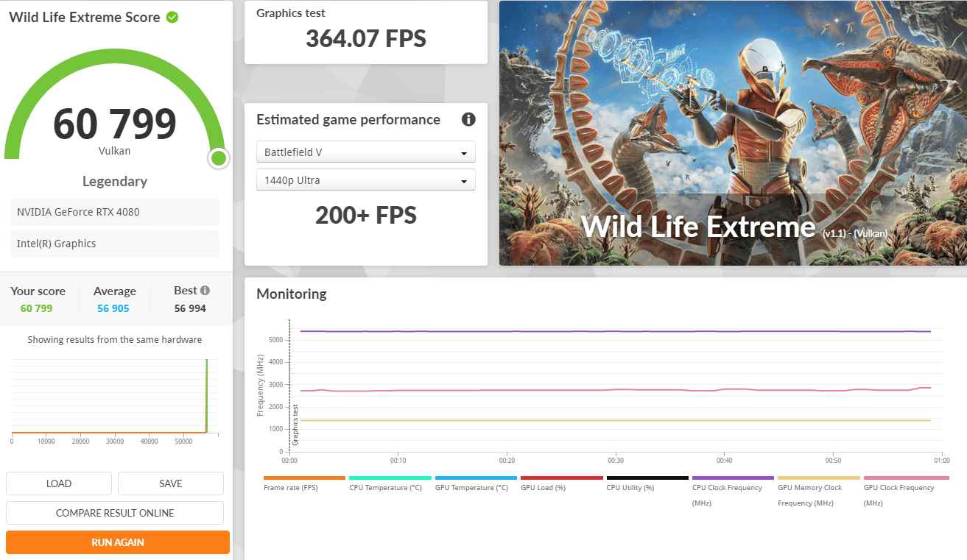Click the Intel(R) Graphics entry
The height and width of the screenshot is (560, 967).
(x=115, y=244)
